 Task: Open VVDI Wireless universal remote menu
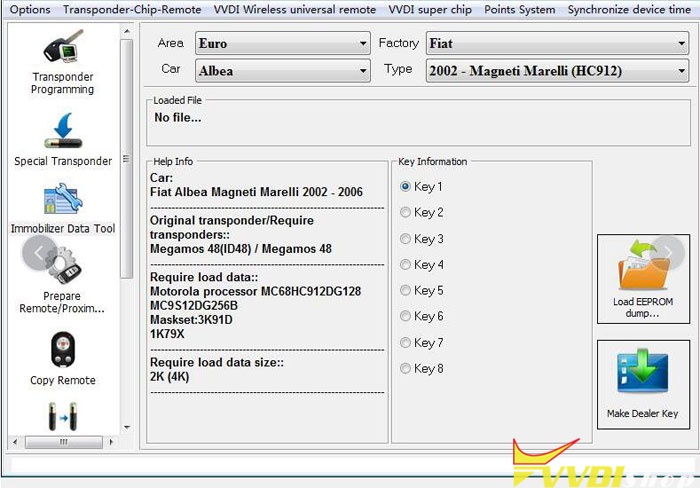[x=295, y=9]
